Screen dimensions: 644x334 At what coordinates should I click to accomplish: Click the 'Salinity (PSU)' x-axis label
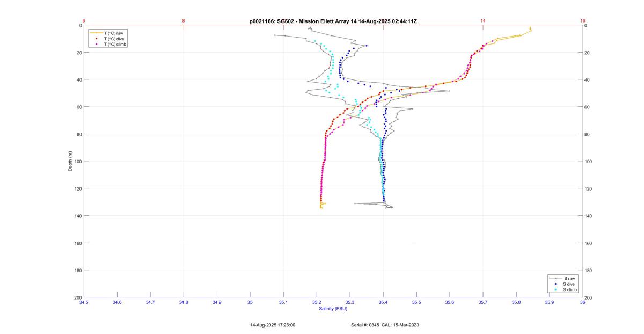coord(333,309)
